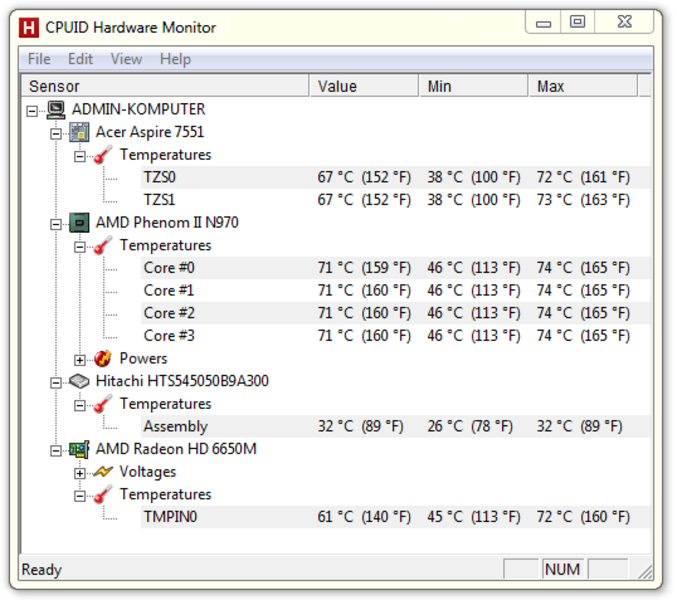677x600 pixels.
Task: Click the CPU chip icon beside AMD Phenom II N970
Action: click(x=79, y=223)
